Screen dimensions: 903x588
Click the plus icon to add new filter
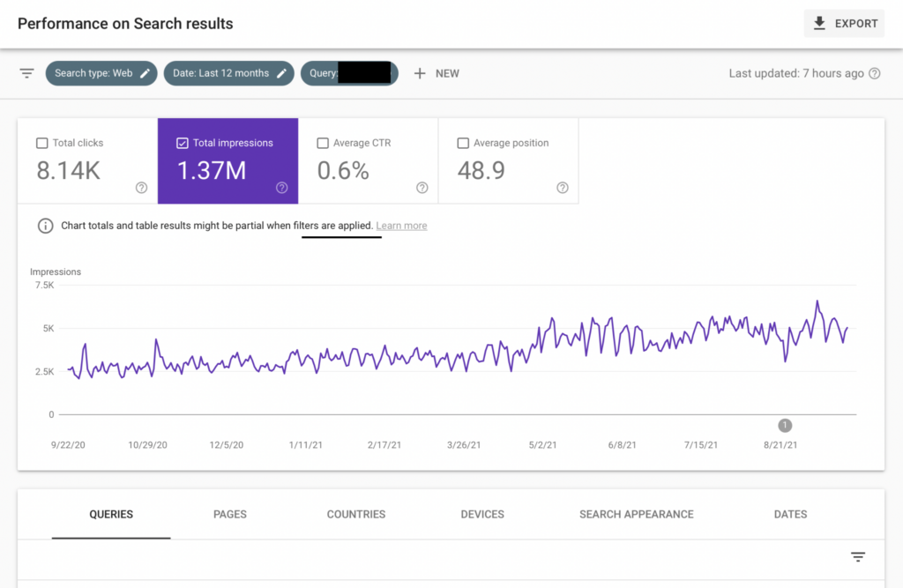[420, 73]
